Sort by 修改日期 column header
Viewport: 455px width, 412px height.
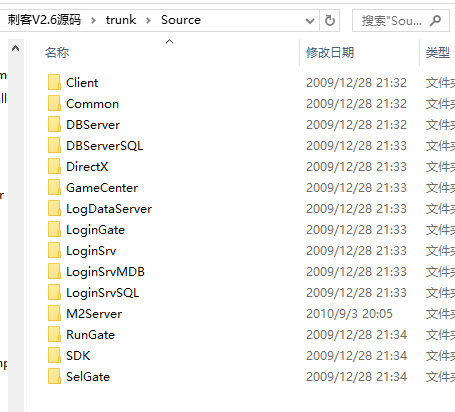coord(330,53)
